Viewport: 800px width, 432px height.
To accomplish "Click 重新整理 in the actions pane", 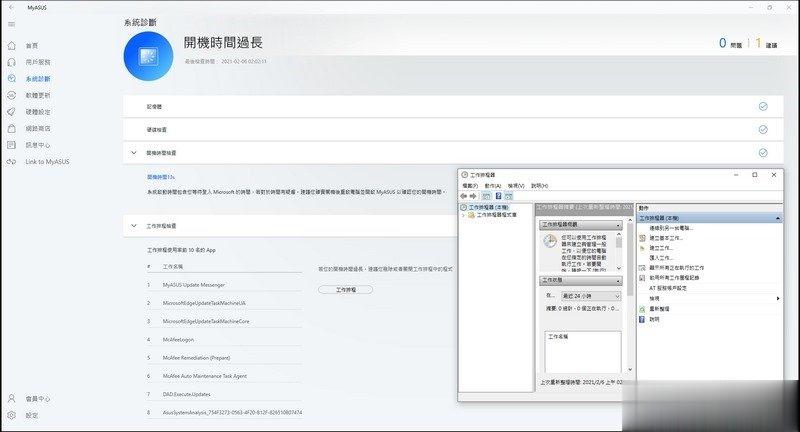I will (x=659, y=309).
